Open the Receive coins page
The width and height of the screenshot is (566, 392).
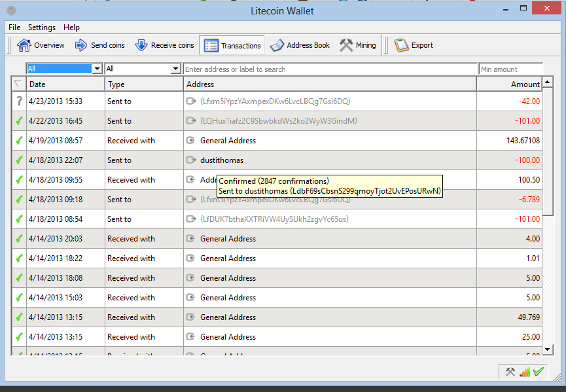click(x=164, y=45)
